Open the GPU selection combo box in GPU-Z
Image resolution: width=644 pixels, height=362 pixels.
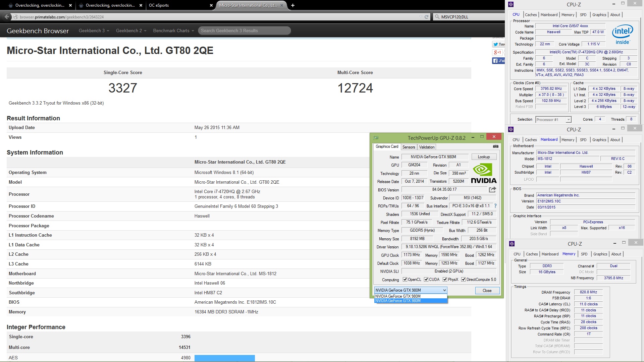(x=411, y=290)
